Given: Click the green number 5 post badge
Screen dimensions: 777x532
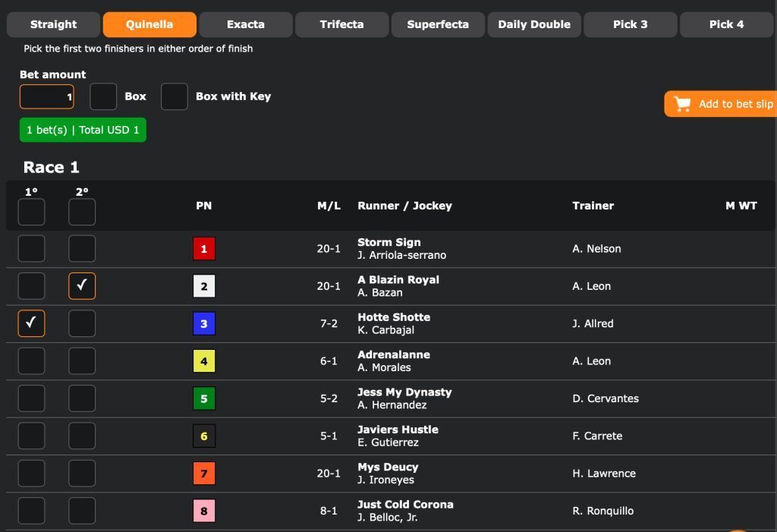Looking at the screenshot, I should [x=204, y=398].
